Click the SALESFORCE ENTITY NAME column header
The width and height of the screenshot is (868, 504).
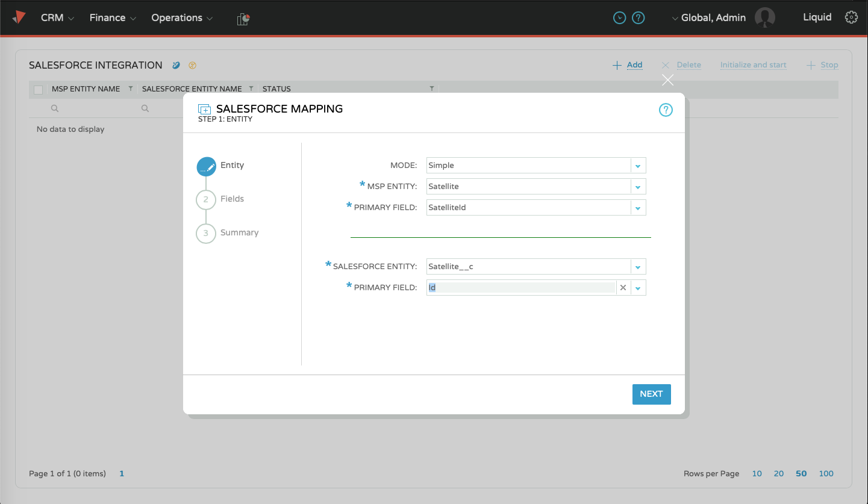192,89
